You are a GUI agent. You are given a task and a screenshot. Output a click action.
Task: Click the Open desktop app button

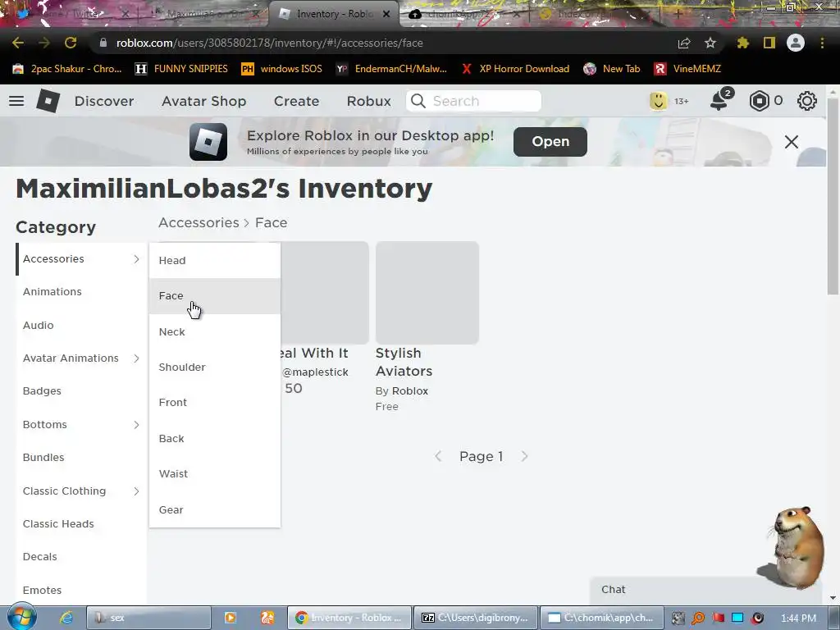pyautogui.click(x=550, y=141)
